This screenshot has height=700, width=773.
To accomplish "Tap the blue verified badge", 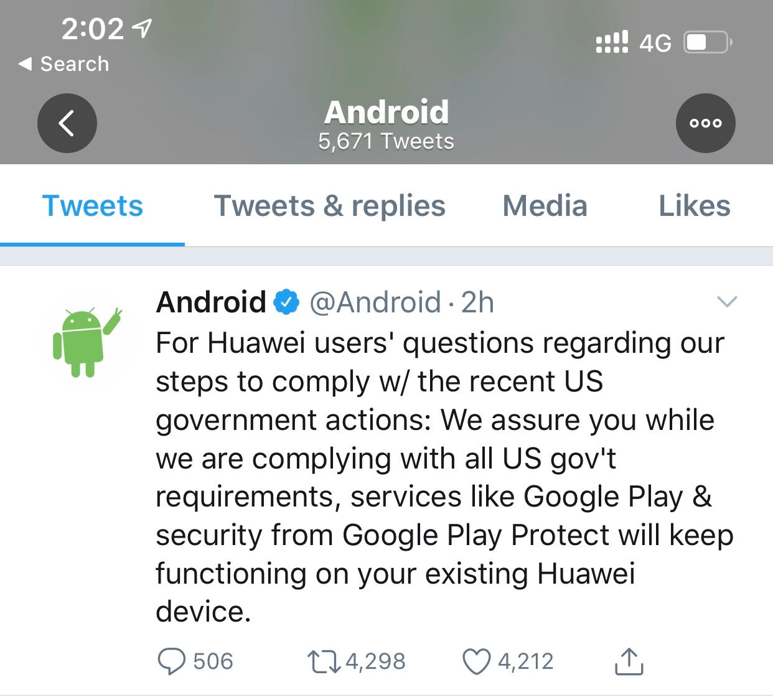I will click(x=286, y=302).
